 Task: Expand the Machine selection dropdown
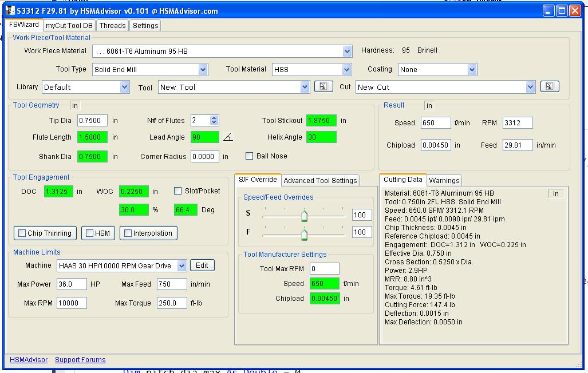[181, 265]
